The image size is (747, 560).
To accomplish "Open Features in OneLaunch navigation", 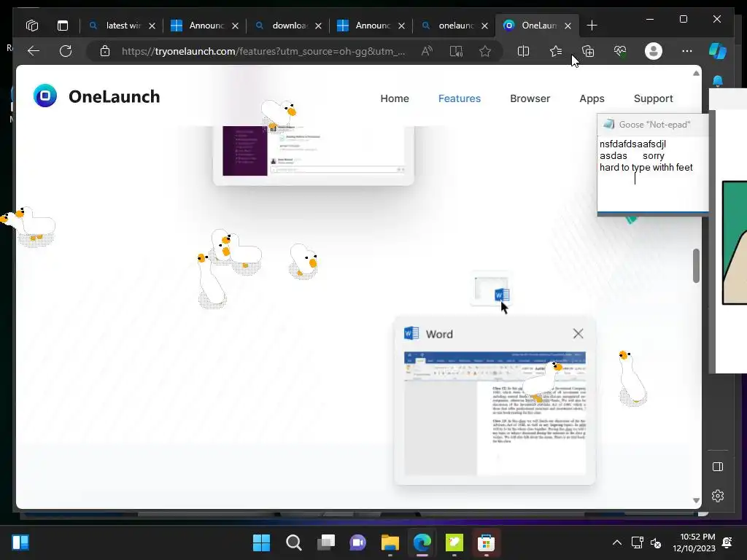I will [x=460, y=98].
